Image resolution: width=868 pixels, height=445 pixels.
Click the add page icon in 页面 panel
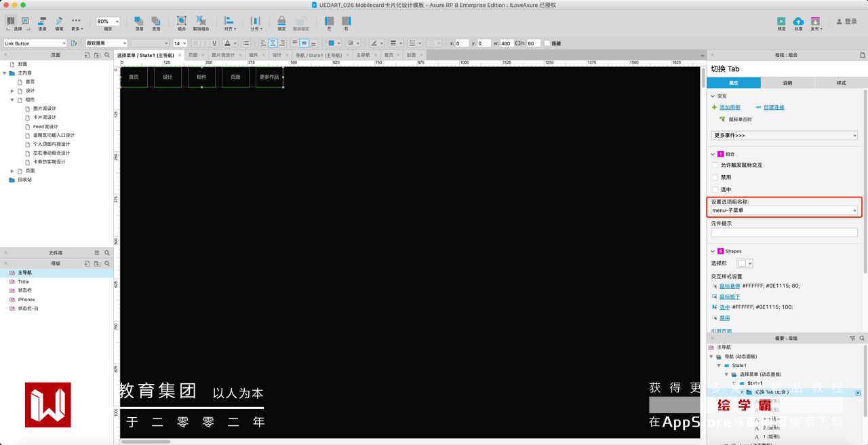87,55
